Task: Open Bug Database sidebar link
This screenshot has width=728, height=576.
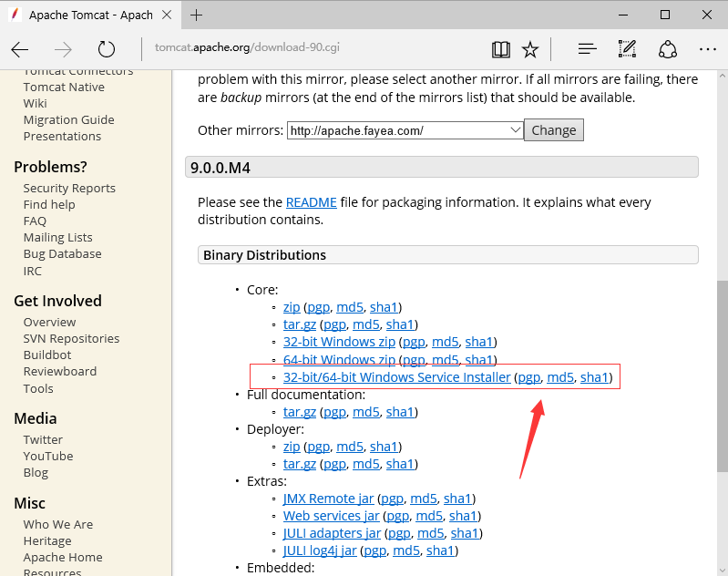Action: tap(62, 254)
